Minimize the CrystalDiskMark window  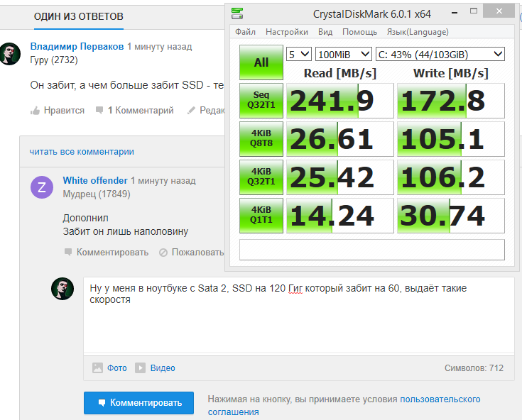pyautogui.click(x=455, y=13)
